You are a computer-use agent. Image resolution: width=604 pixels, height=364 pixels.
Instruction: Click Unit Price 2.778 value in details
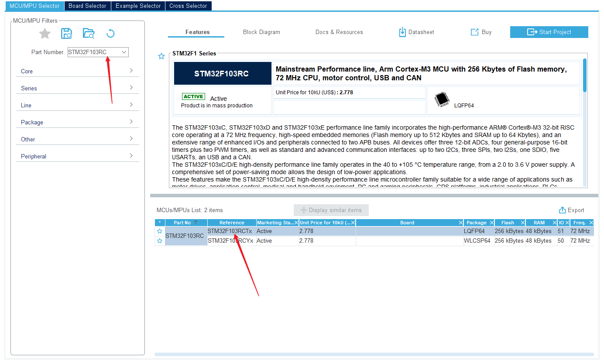coord(346,93)
